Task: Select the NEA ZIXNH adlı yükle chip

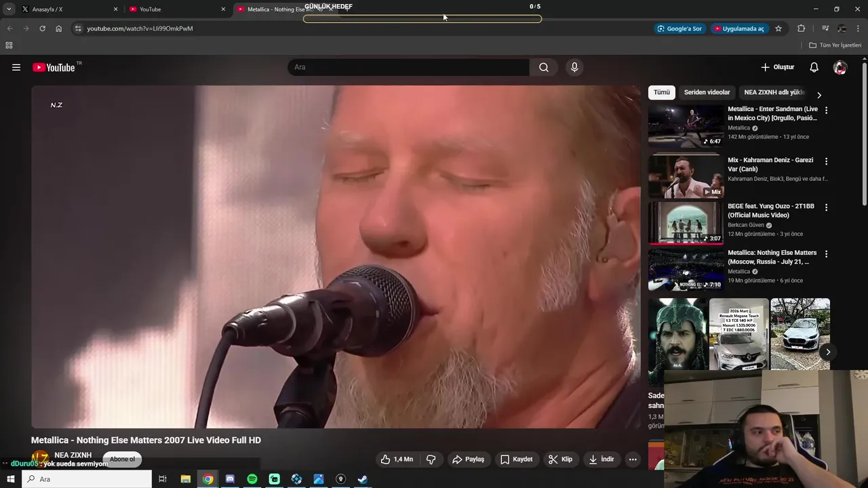Action: (x=774, y=92)
